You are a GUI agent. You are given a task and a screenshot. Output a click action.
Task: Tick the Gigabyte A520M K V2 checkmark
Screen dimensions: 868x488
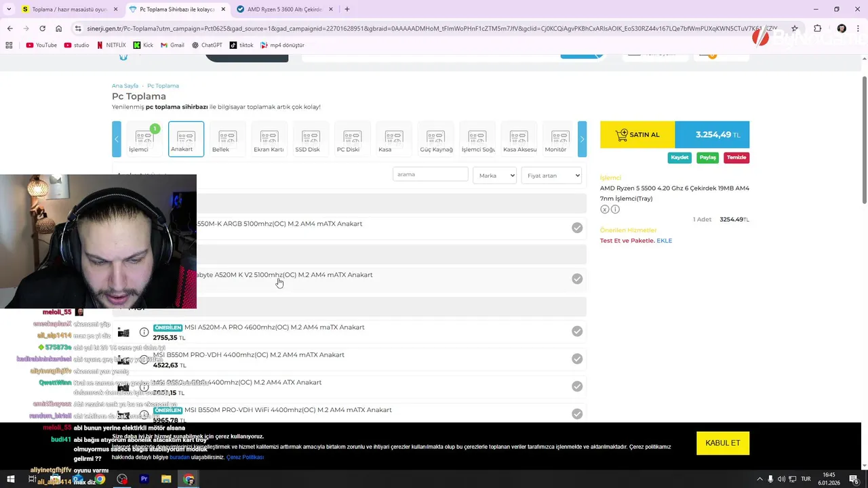(x=577, y=279)
